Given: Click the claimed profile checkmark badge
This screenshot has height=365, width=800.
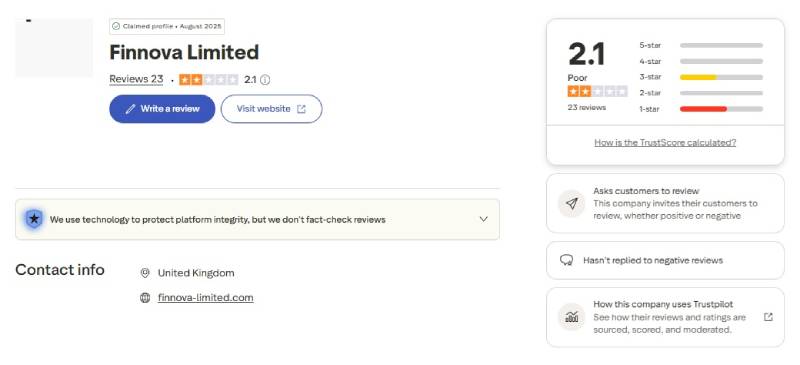Looking at the screenshot, I should pos(116,26).
